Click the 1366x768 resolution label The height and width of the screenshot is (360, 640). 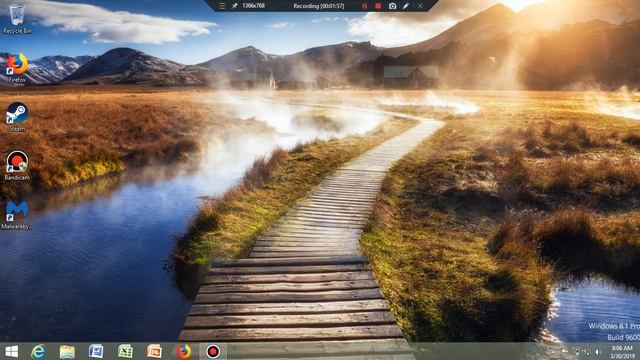(253, 6)
